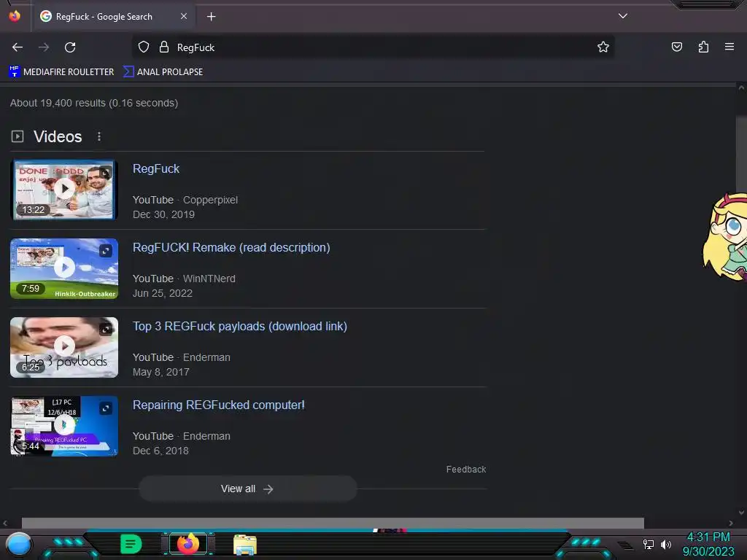Click the site security padlock icon
Screen dimensions: 747x560
(x=164, y=47)
